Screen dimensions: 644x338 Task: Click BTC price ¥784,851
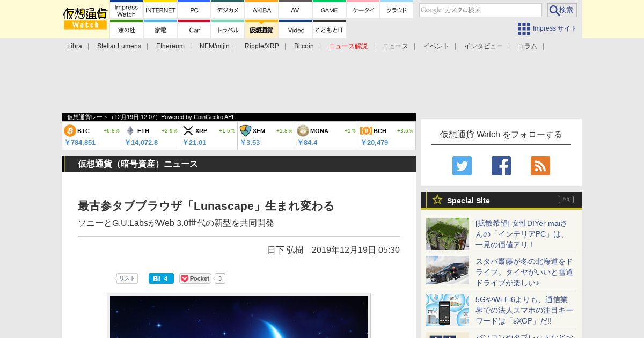pyautogui.click(x=80, y=143)
